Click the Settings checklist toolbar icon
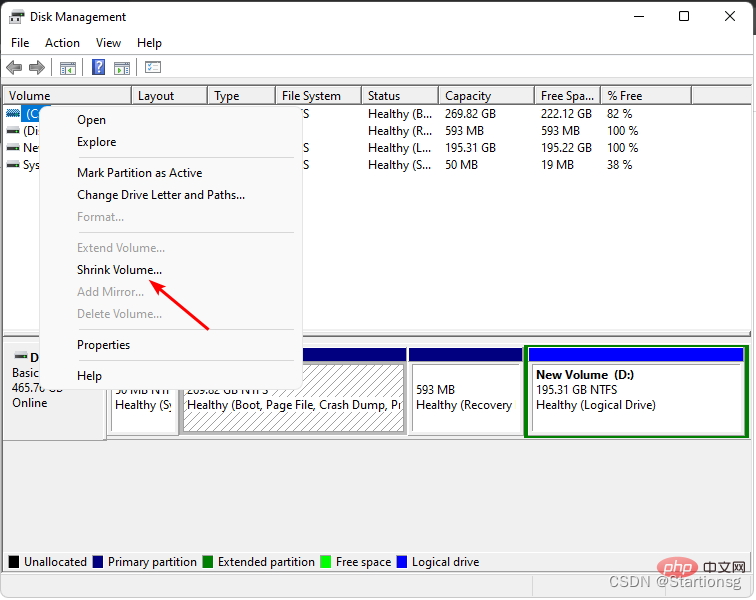 153,68
